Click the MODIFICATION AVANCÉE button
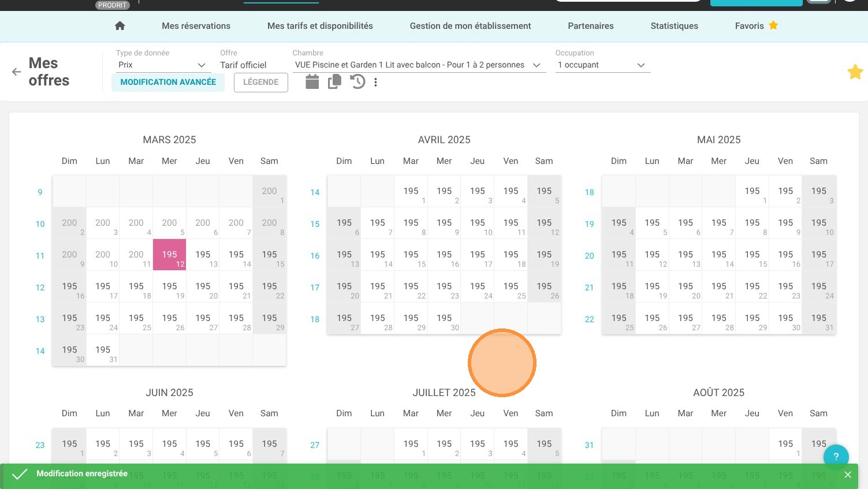 [168, 82]
